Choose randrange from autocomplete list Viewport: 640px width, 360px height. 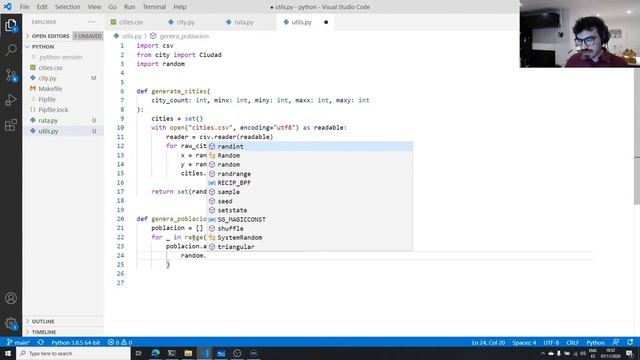coord(310,174)
